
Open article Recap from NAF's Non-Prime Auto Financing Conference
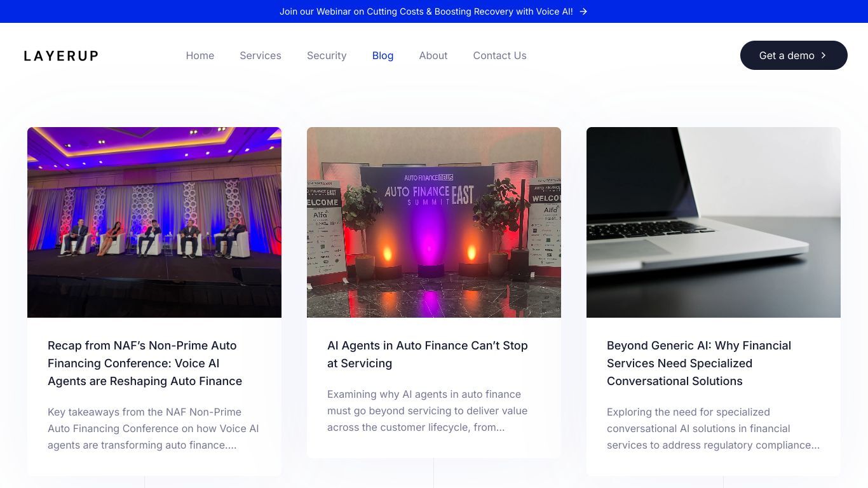145,363
